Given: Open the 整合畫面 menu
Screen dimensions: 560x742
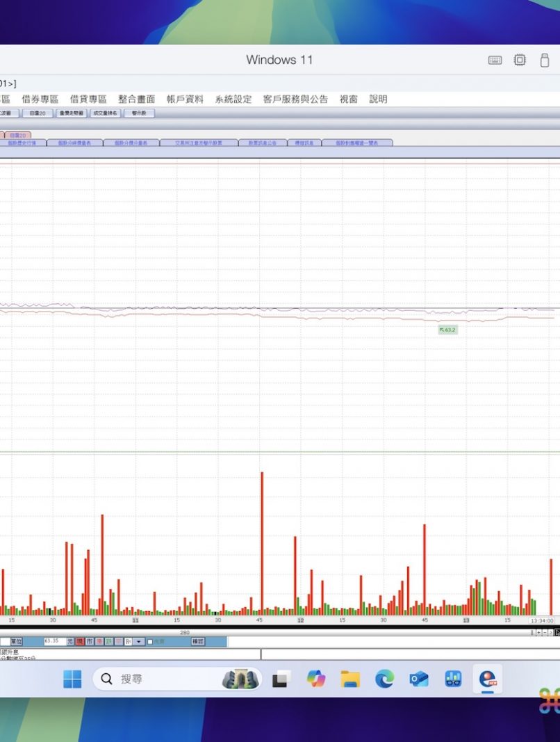Looking at the screenshot, I should [x=136, y=99].
